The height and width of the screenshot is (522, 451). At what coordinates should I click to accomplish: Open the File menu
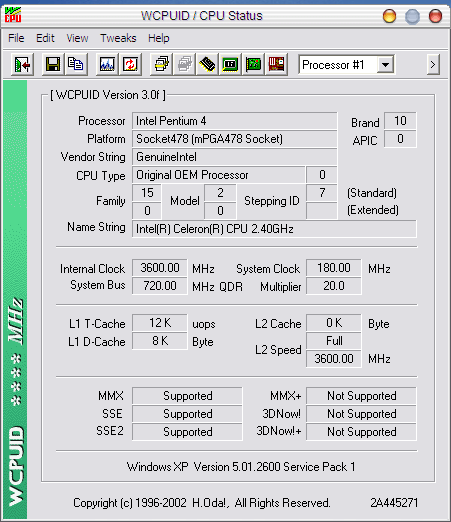16,38
